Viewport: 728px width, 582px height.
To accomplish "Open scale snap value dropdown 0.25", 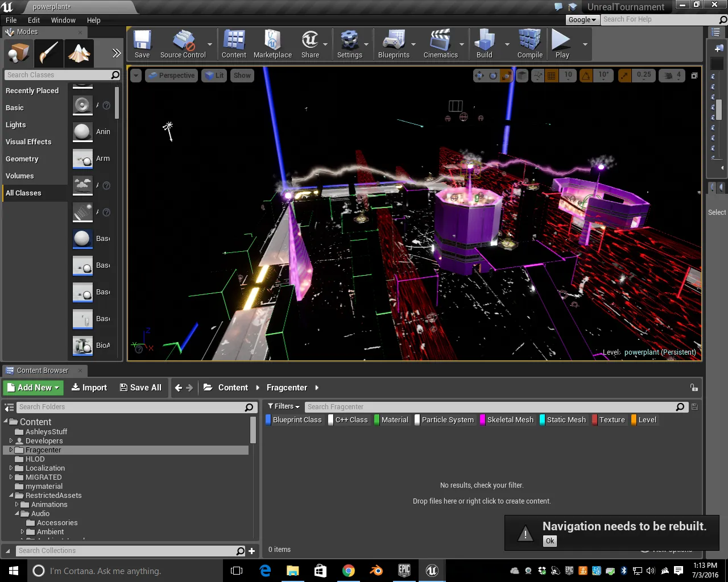I will [644, 75].
